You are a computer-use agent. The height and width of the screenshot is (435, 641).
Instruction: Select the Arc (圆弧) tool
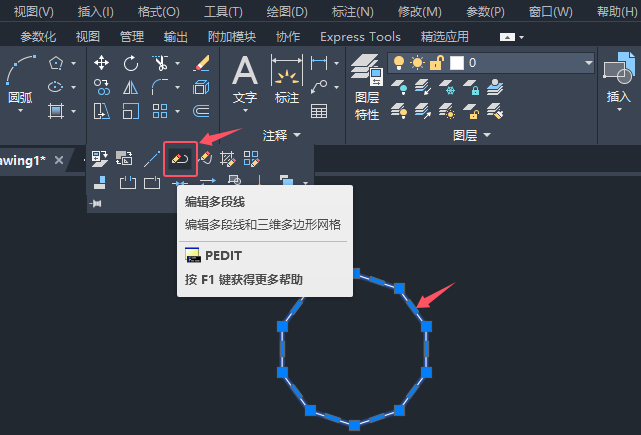[x=20, y=80]
